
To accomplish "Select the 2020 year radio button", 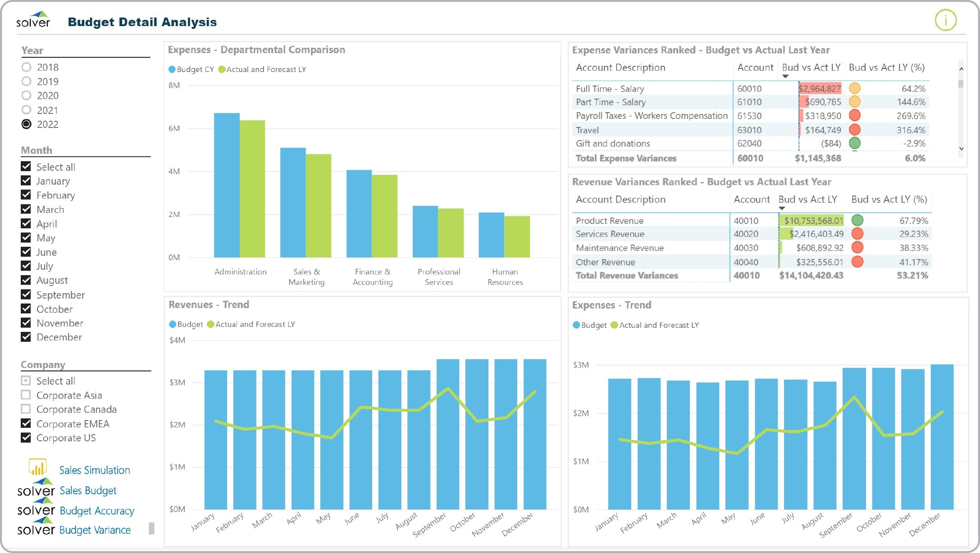I will click(x=27, y=95).
